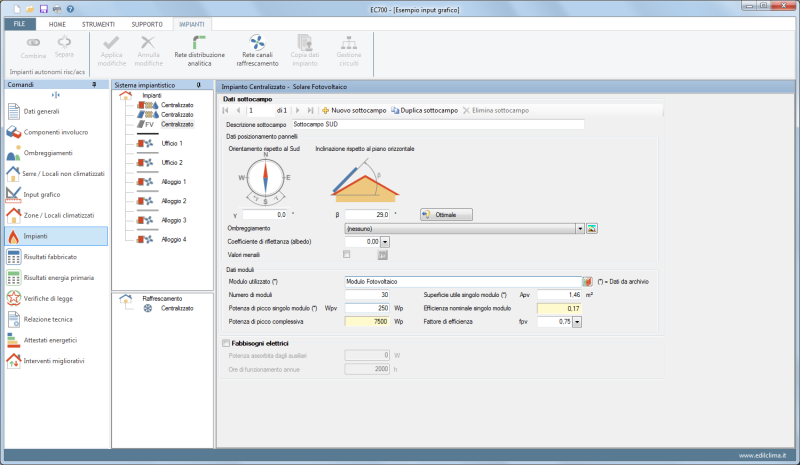Click the print icon in title bar
This screenshot has height=465, width=800.
(x=57, y=9)
